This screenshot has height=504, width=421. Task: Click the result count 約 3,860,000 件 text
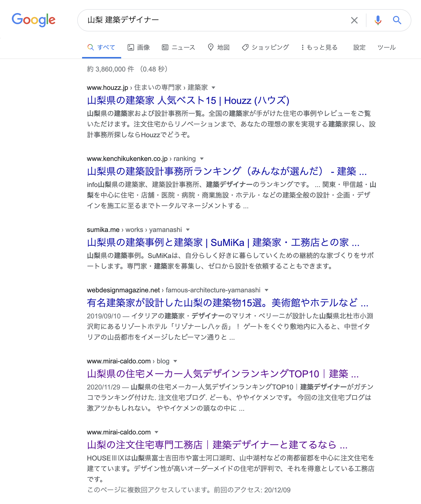111,69
